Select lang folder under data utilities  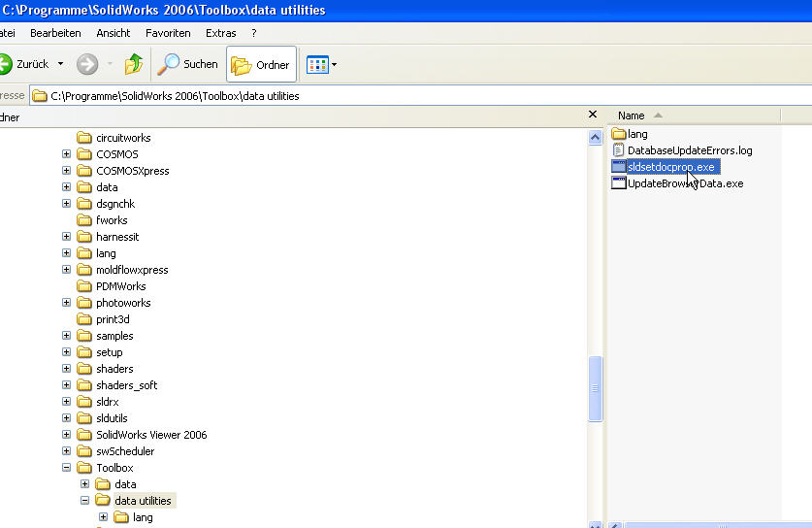tap(143, 517)
